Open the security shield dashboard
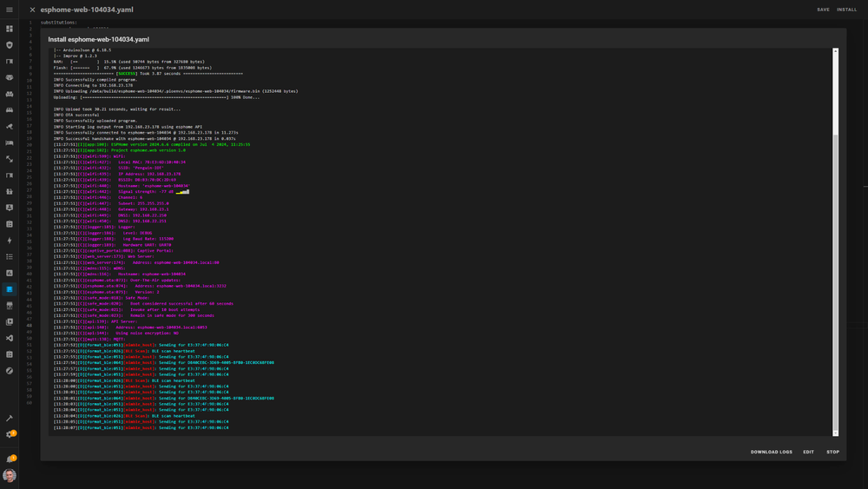The height and width of the screenshot is (489, 868). tap(10, 45)
